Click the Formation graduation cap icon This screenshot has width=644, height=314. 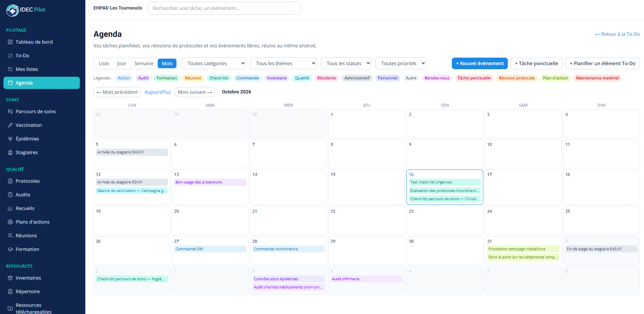coord(10,249)
